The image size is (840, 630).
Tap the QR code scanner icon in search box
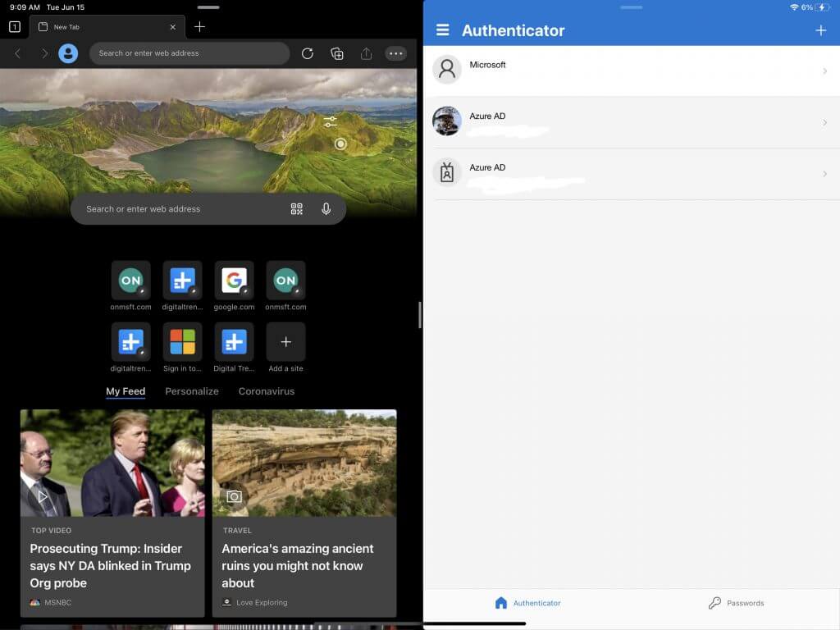point(296,209)
